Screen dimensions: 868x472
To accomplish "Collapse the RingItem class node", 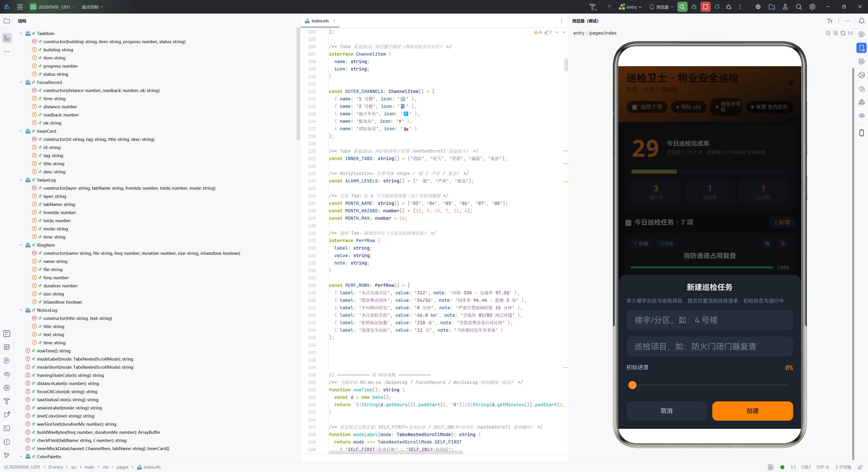I will click(x=21, y=245).
